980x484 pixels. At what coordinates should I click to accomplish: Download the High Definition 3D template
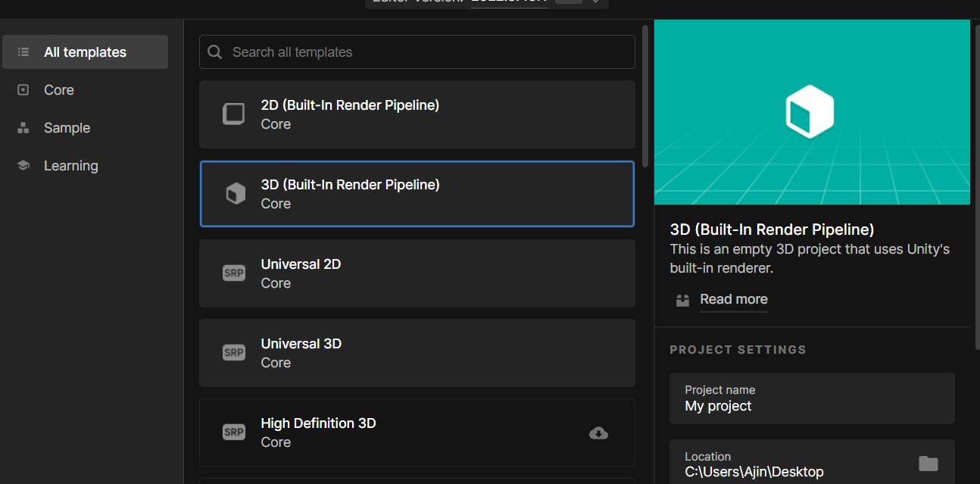(598, 433)
